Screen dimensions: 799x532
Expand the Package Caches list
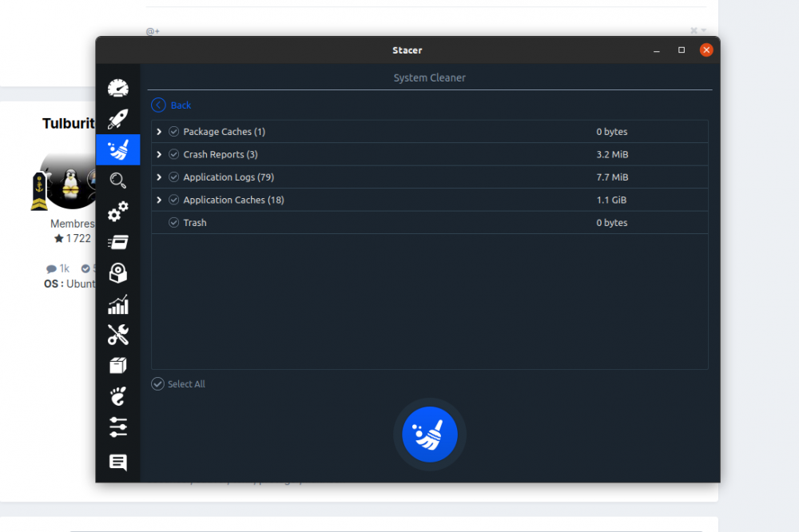point(160,132)
